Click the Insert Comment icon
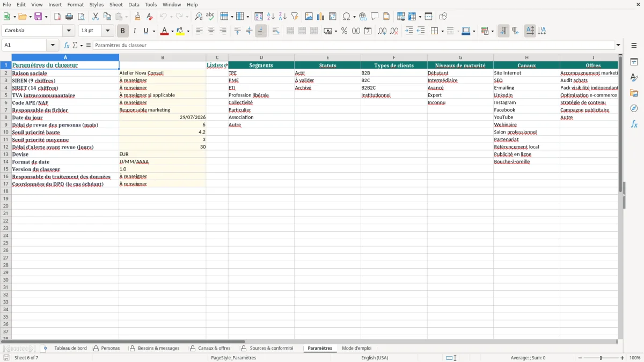 tap(375, 17)
